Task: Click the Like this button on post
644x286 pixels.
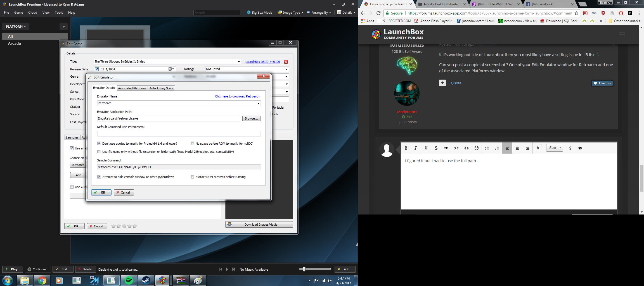Action: point(602,83)
